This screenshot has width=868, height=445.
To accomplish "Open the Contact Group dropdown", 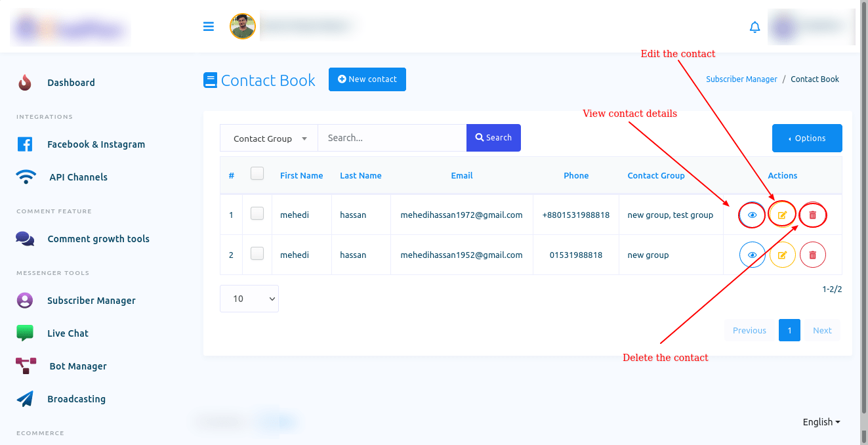I will click(x=269, y=138).
